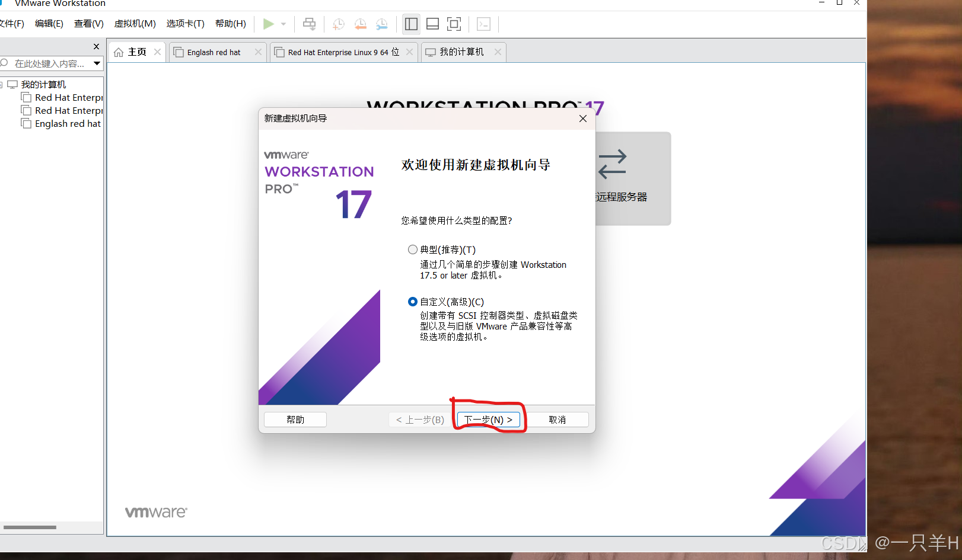Close the 主页 tab
This screenshot has width=962, height=560.
(x=157, y=52)
